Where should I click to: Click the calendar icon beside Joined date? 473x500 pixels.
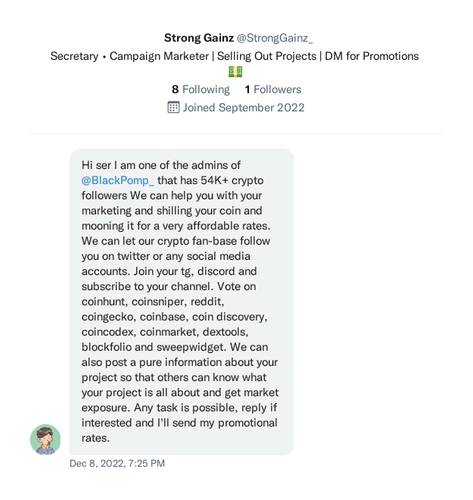point(173,107)
